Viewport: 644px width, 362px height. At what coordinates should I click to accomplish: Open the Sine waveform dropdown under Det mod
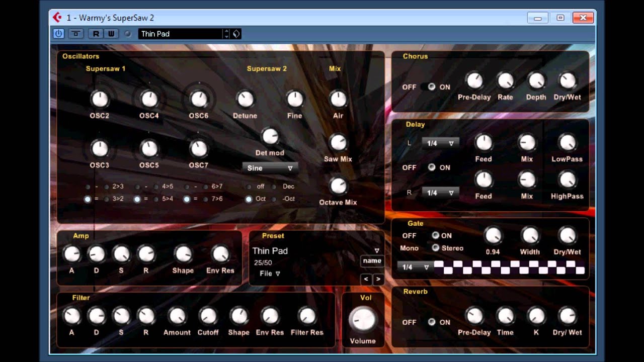[x=270, y=168]
